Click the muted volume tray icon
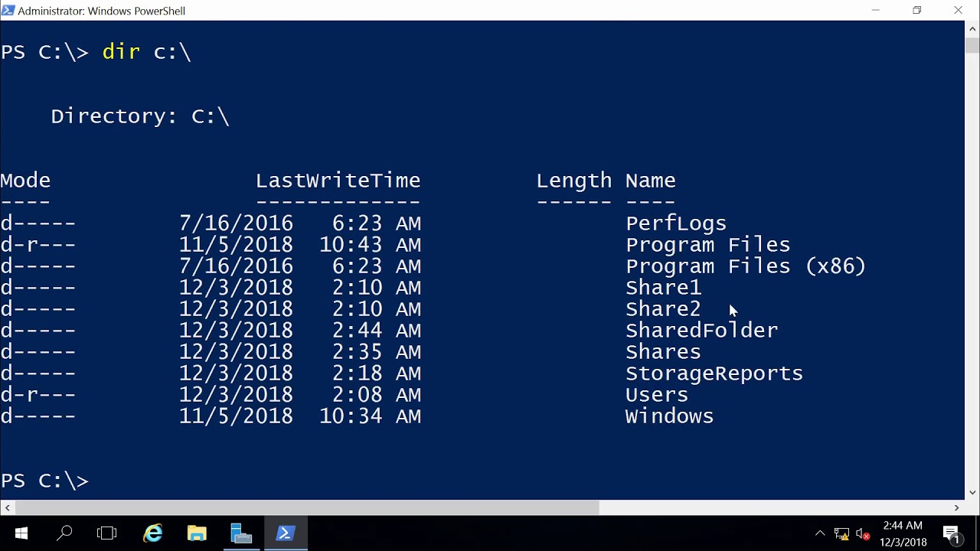Screen dimensions: 980x551 863,533
